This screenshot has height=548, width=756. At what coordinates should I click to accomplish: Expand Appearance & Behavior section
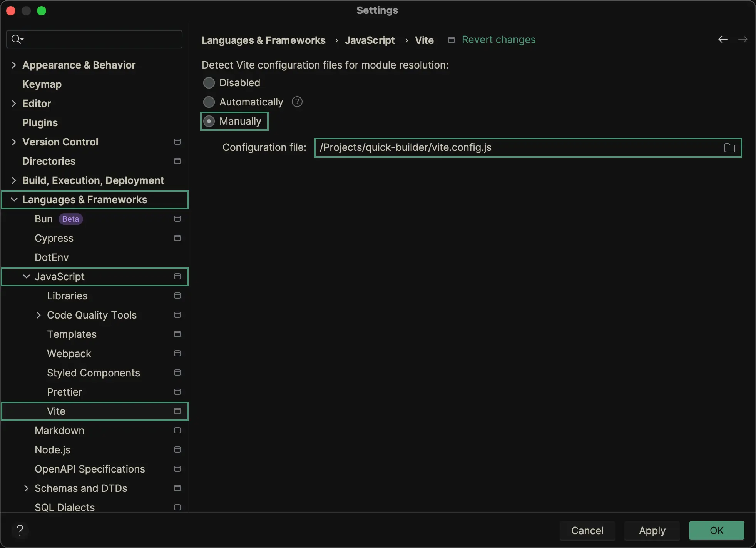coord(14,65)
